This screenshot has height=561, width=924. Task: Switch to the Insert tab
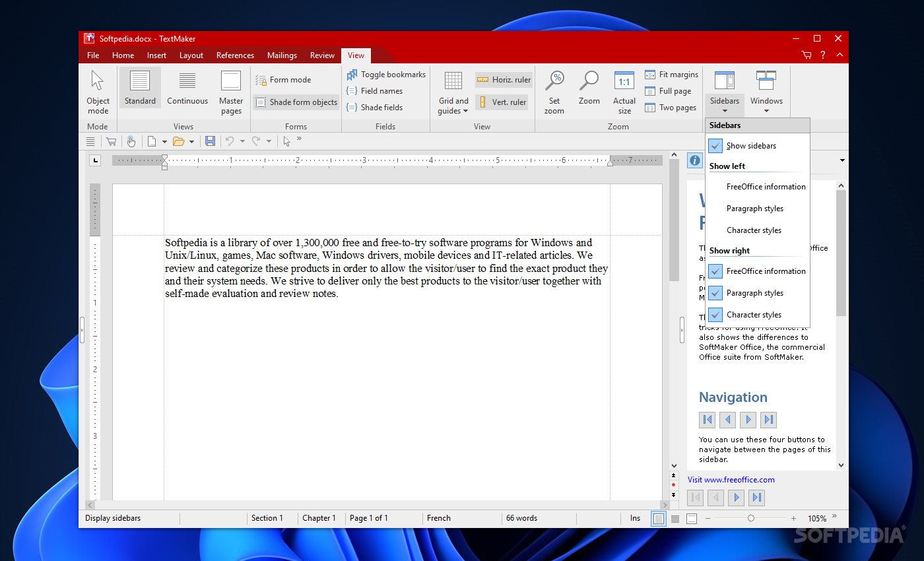pos(156,55)
